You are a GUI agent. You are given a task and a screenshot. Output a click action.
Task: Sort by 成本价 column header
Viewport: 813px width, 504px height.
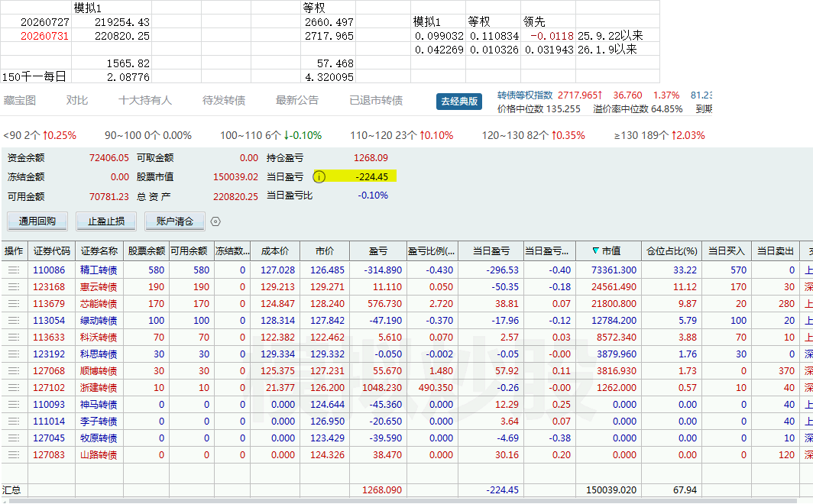(x=275, y=250)
